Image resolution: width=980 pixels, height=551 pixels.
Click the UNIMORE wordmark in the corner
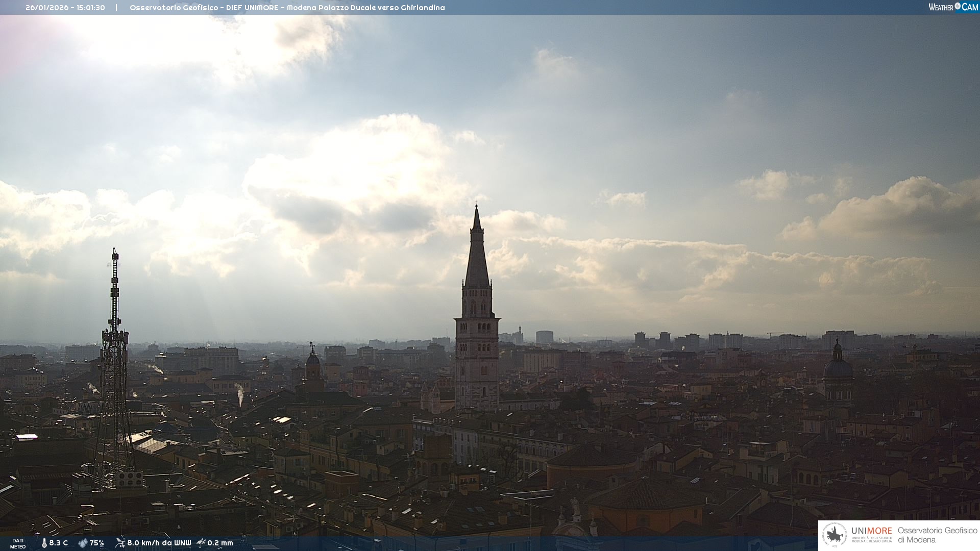(x=871, y=531)
